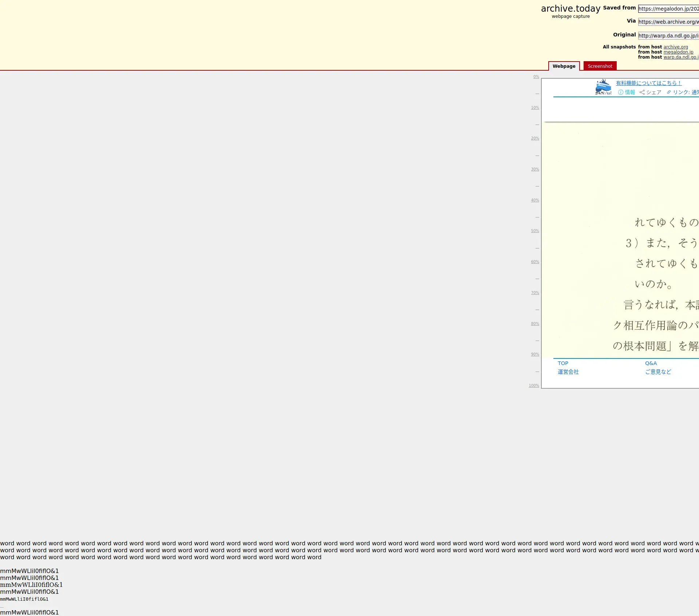Open snapshots from host archive.org
The image size is (699, 616).
tap(675, 47)
